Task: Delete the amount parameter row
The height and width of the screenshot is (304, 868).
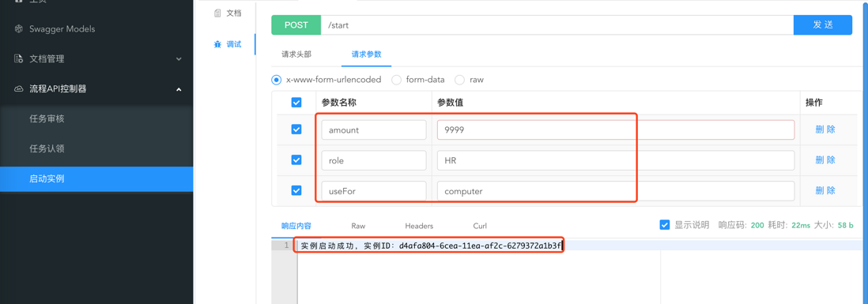Action: 825,129
